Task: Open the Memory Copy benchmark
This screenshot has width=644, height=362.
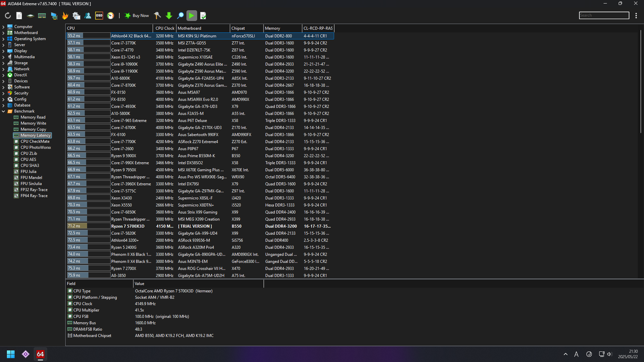Action: tap(33, 129)
